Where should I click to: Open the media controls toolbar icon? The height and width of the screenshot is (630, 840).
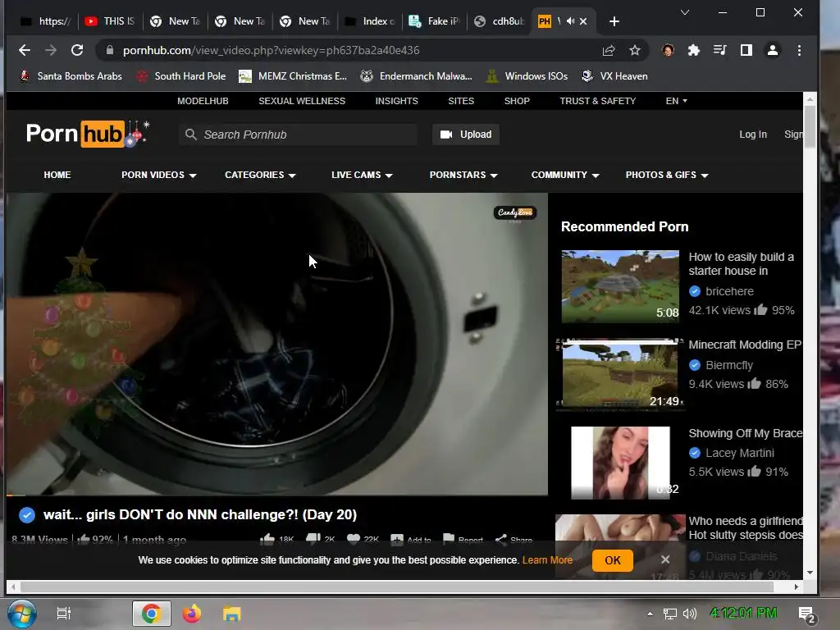tap(720, 50)
